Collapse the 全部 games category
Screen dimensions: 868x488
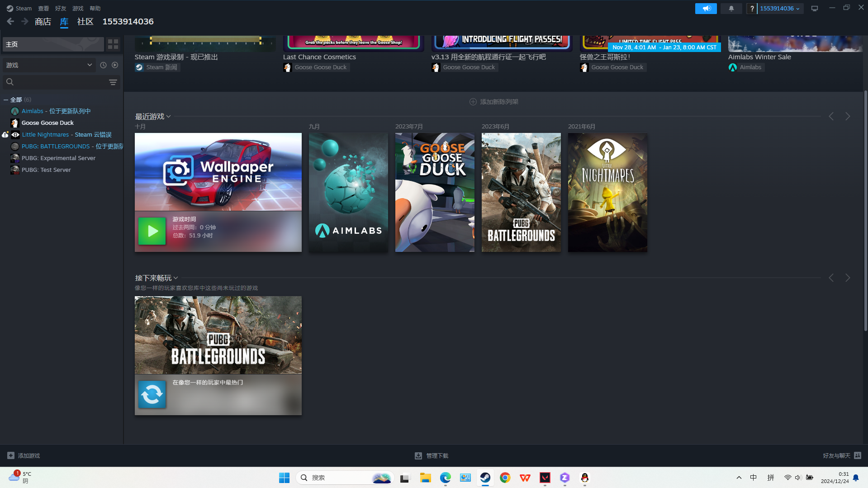point(6,99)
